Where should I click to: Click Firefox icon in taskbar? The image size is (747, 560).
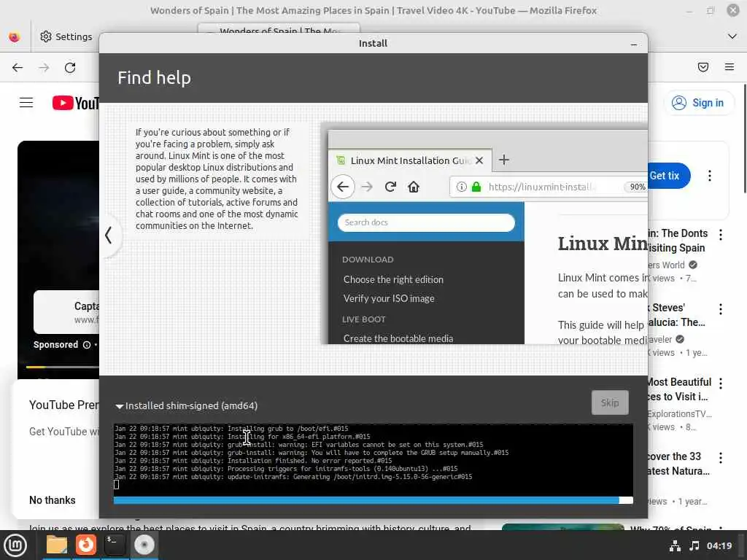pyautogui.click(x=86, y=545)
